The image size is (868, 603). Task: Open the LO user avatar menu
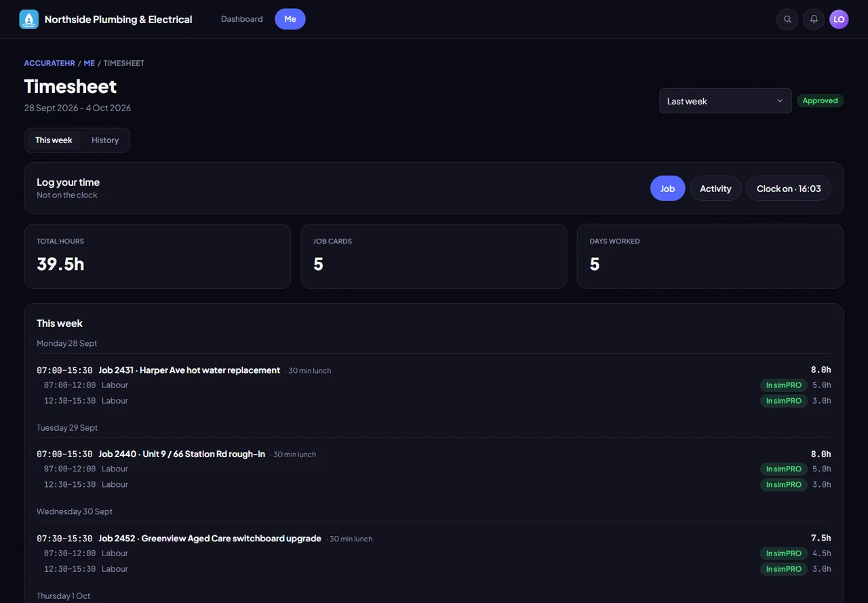(x=840, y=19)
